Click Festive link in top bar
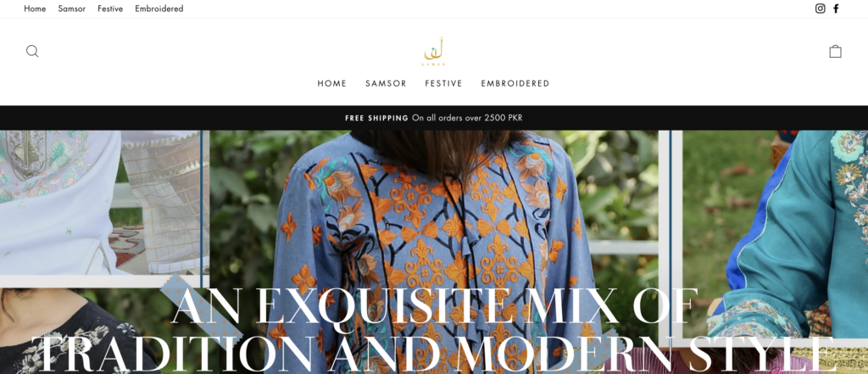The image size is (868, 374). point(110,8)
